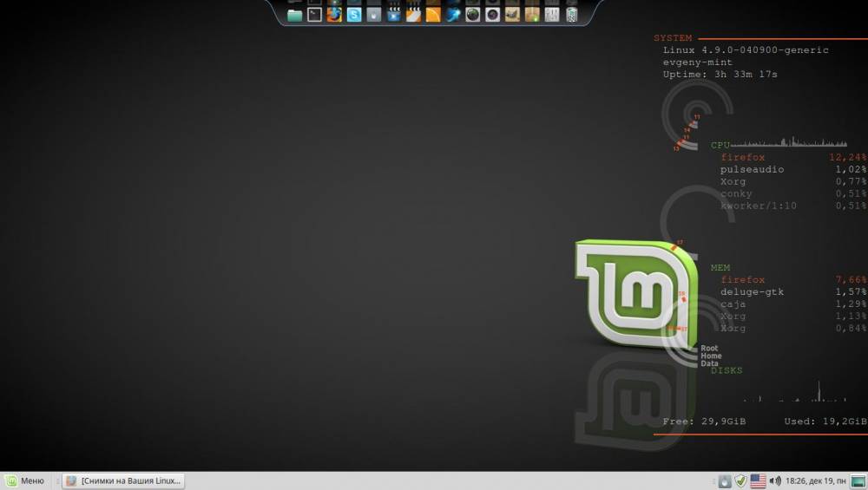Image resolution: width=868 pixels, height=490 pixels.
Task: Open the volume speaker tray icon
Action: [x=775, y=481]
